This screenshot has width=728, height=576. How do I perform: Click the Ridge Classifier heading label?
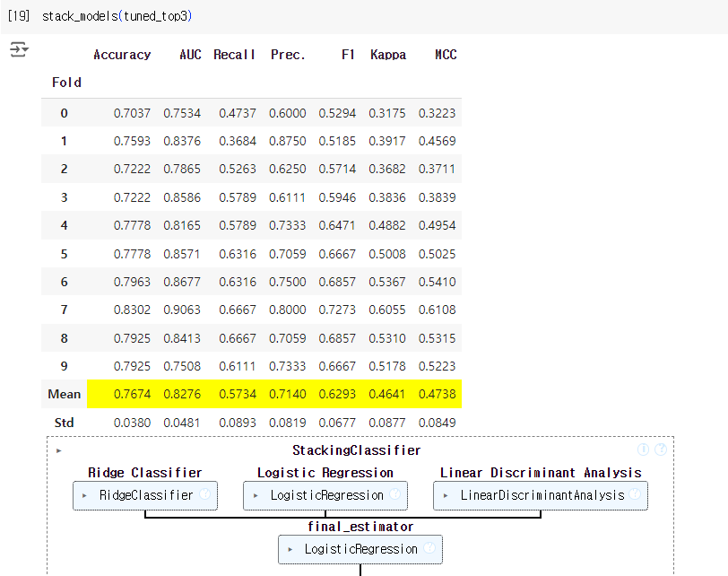[x=145, y=473]
